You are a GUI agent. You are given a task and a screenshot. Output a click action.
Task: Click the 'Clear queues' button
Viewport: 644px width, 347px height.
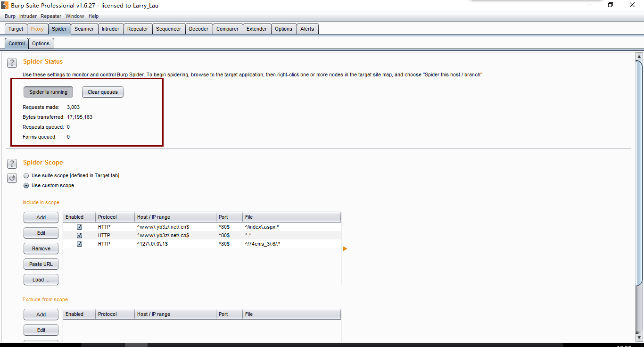point(103,92)
